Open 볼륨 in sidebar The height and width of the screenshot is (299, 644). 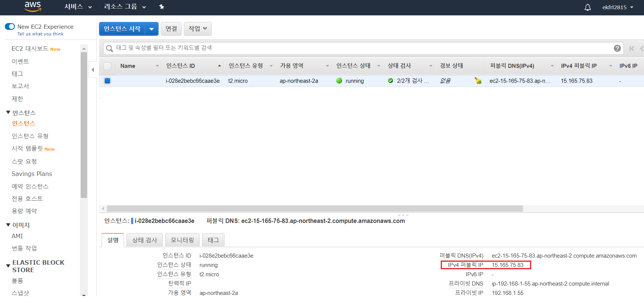pos(17,281)
